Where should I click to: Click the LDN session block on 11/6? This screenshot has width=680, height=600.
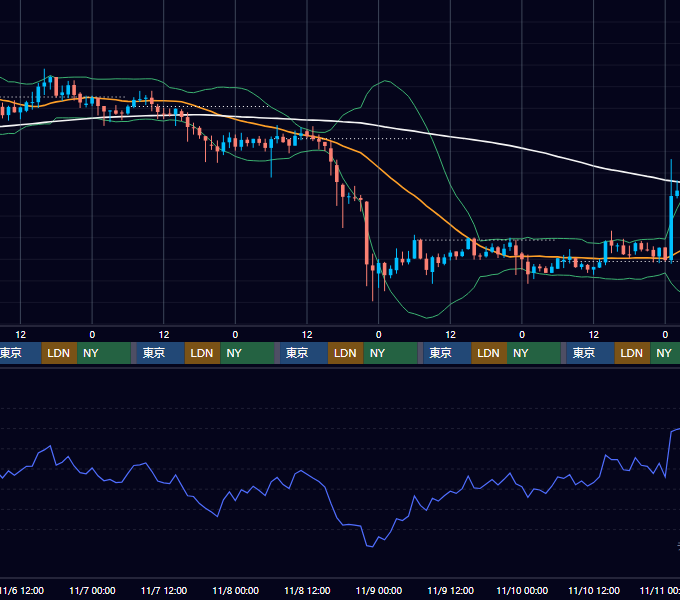[59, 353]
